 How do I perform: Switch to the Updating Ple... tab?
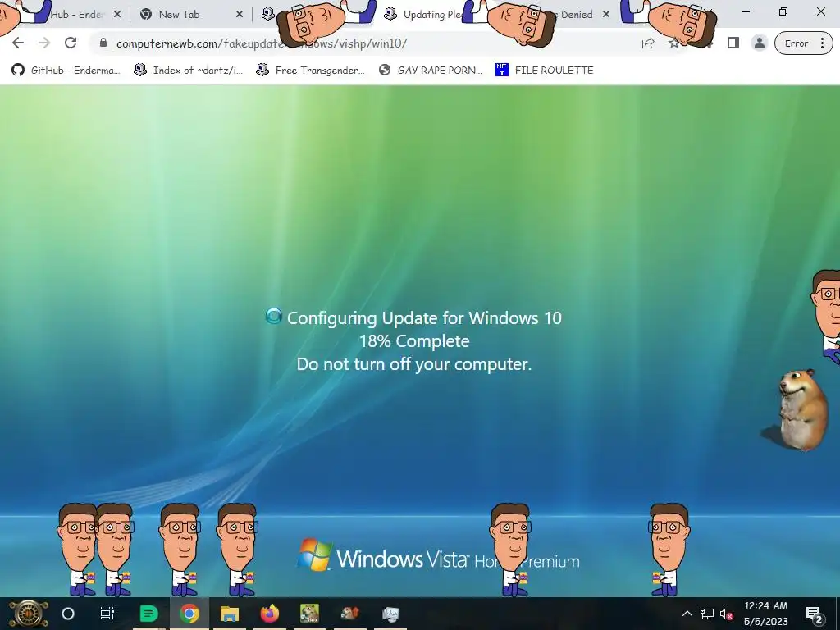click(x=432, y=15)
